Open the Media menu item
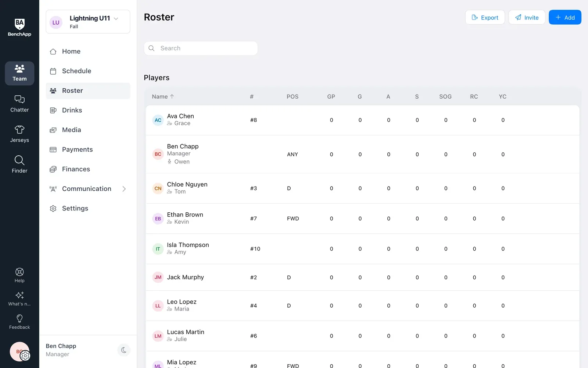Image resolution: width=588 pixels, height=368 pixels. [88, 130]
